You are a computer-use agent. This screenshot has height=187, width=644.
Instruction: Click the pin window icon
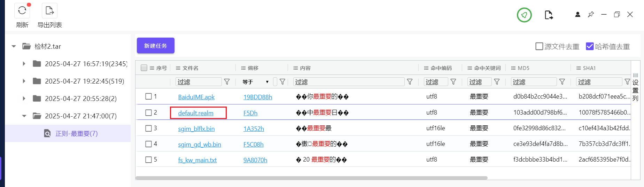coord(591,15)
